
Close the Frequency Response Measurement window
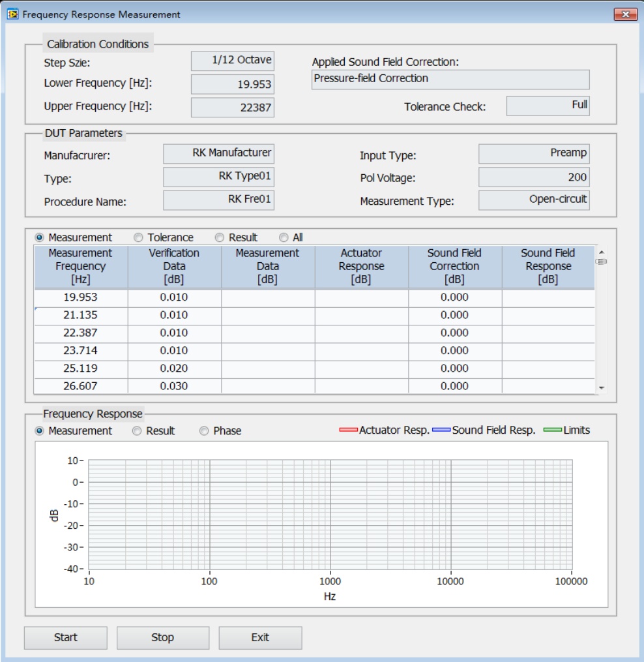(x=625, y=14)
